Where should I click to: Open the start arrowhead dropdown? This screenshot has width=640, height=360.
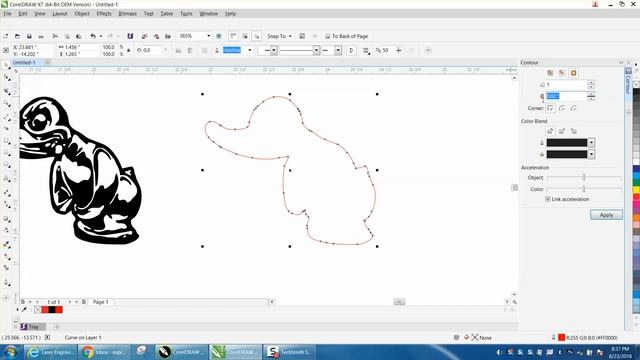pyautogui.click(x=274, y=50)
